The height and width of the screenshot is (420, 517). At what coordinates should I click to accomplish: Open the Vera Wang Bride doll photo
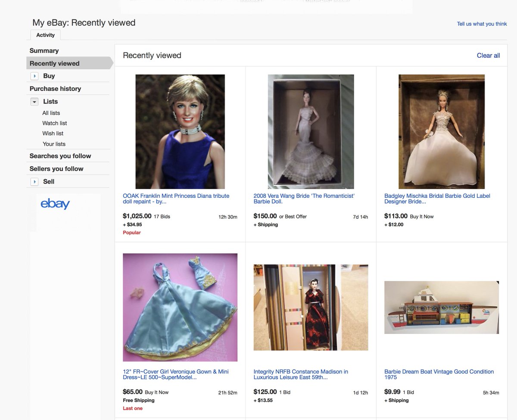(x=311, y=132)
